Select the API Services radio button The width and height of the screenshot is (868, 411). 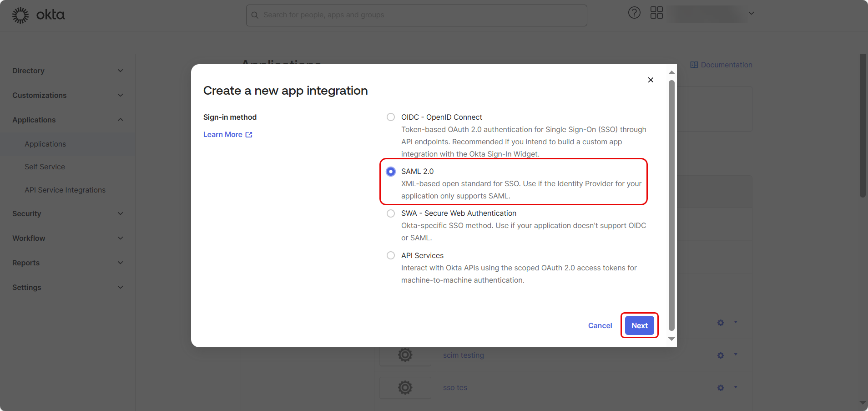tap(391, 256)
